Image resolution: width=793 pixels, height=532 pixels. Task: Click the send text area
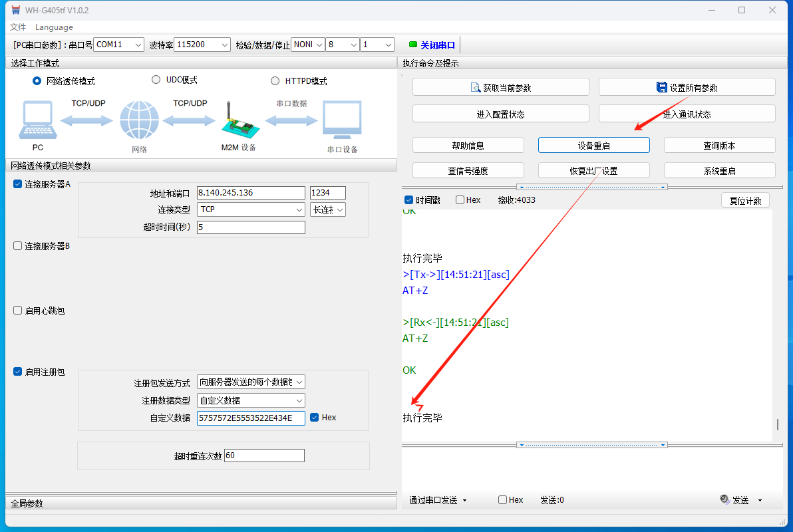(591, 469)
